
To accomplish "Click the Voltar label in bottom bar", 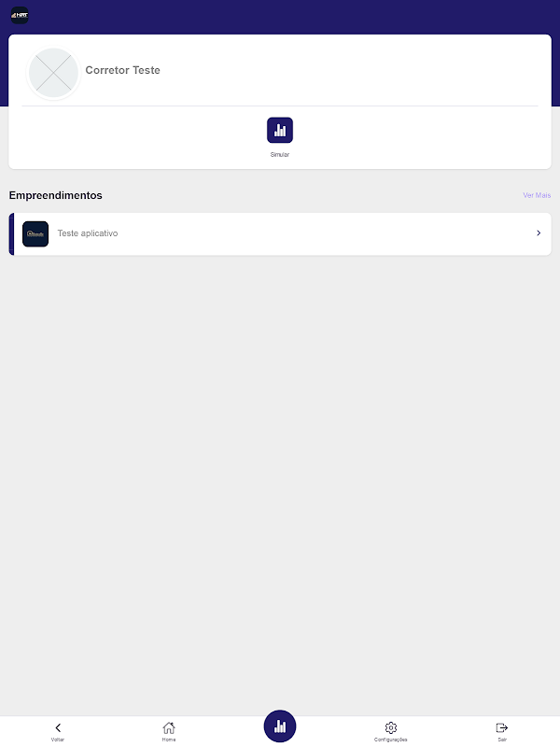I will [58, 740].
